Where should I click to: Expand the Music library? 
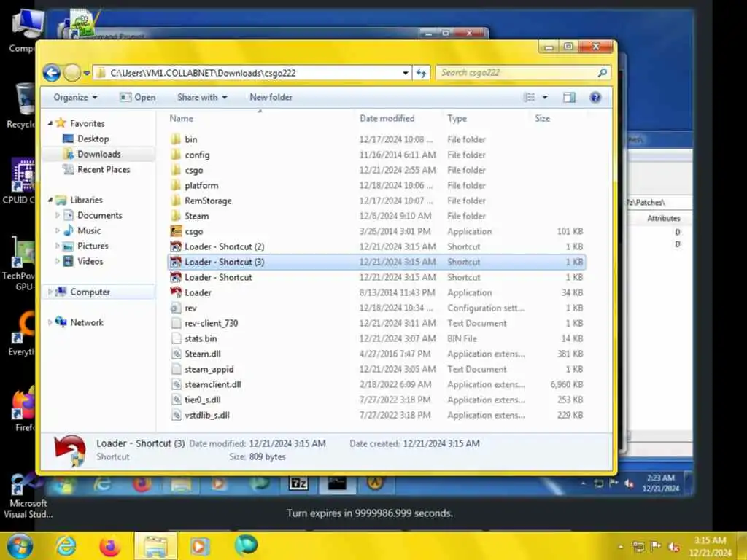click(58, 230)
